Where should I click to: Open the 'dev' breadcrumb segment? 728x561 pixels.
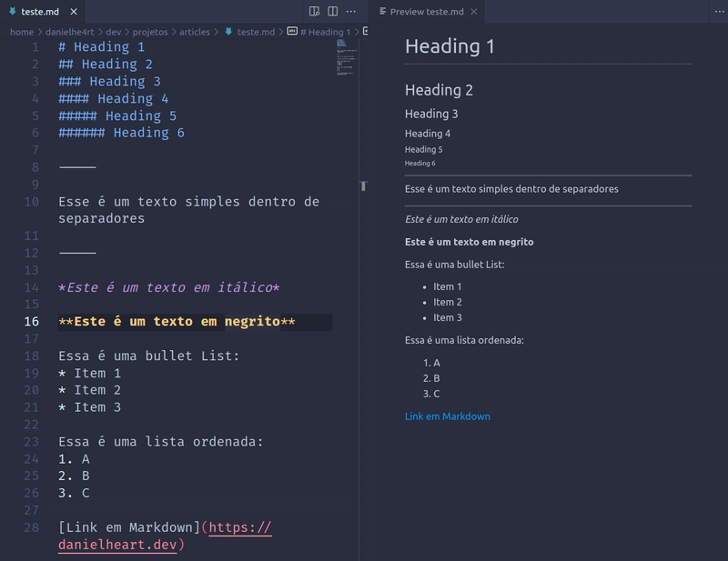click(x=113, y=32)
